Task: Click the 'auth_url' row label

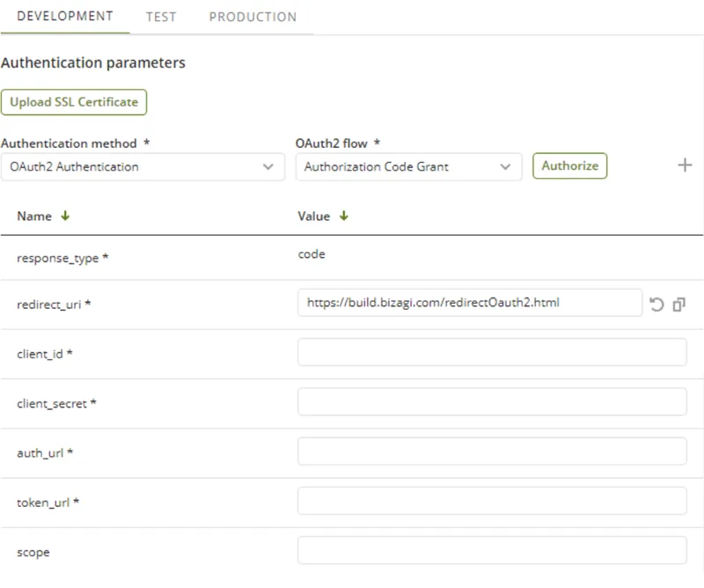Action: pyautogui.click(x=45, y=452)
